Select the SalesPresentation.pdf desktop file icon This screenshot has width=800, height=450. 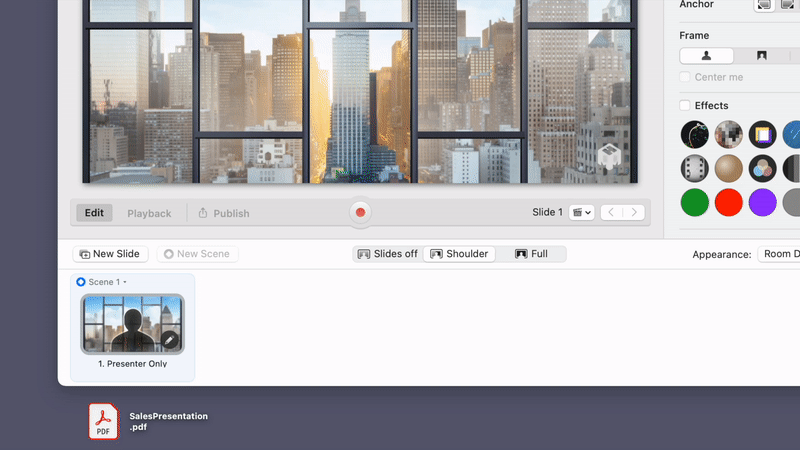click(103, 421)
